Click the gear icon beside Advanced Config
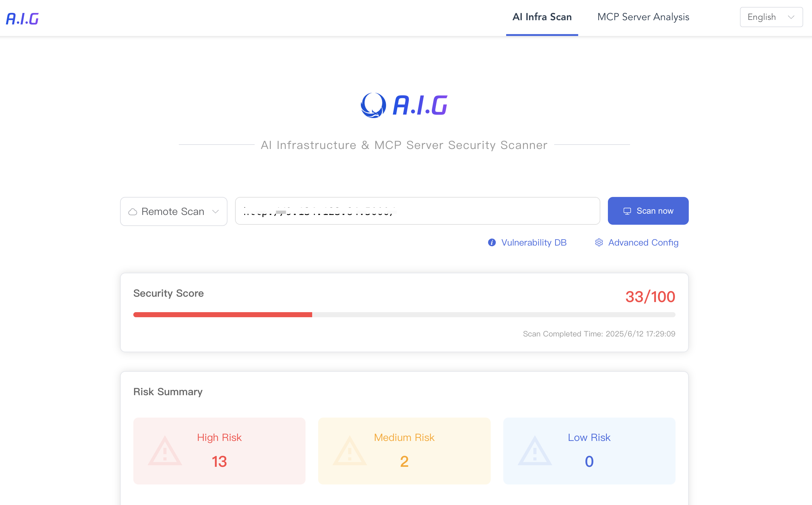The width and height of the screenshot is (812, 505). coord(599,242)
